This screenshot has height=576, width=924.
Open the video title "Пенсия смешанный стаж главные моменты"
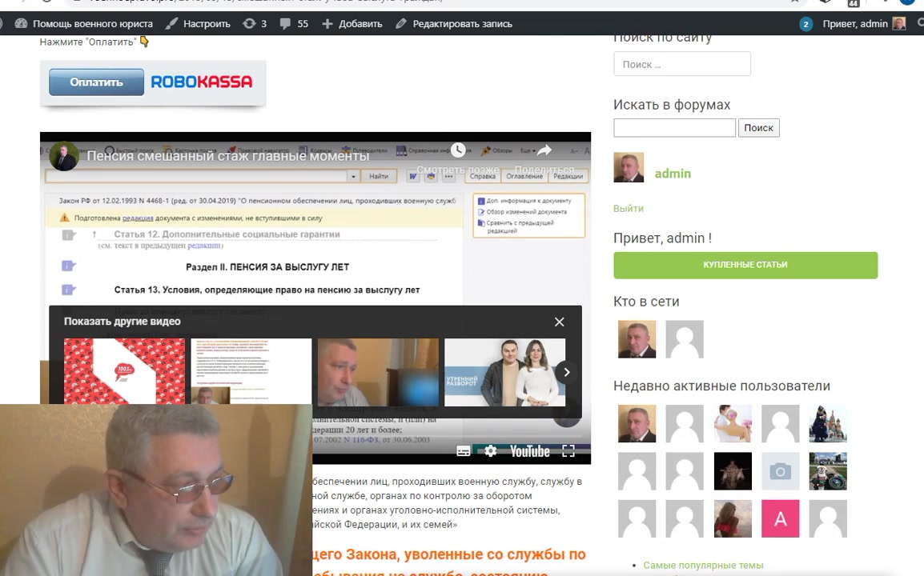click(228, 156)
